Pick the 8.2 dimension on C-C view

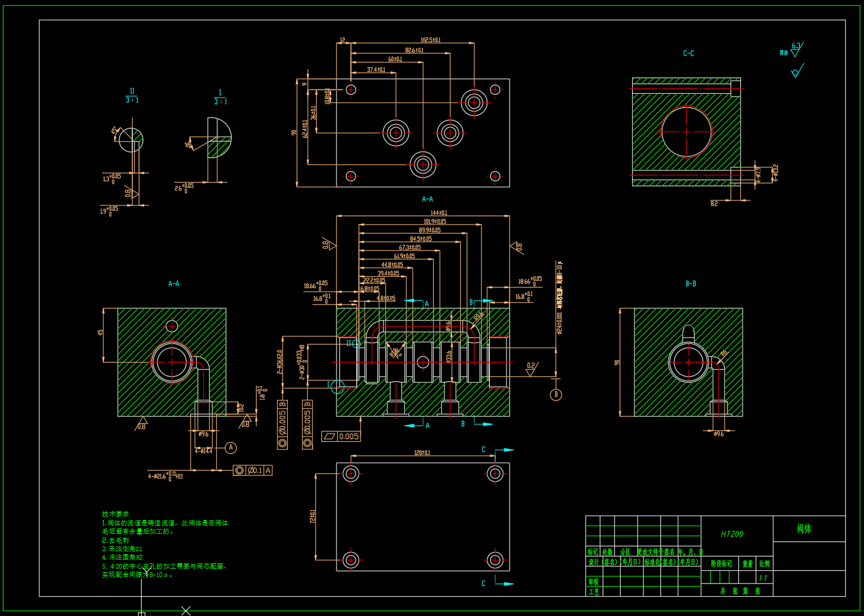tap(714, 204)
